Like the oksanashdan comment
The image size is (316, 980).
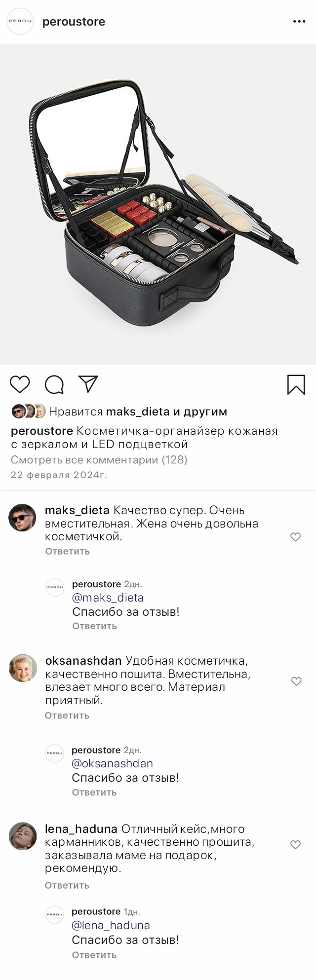tap(296, 681)
